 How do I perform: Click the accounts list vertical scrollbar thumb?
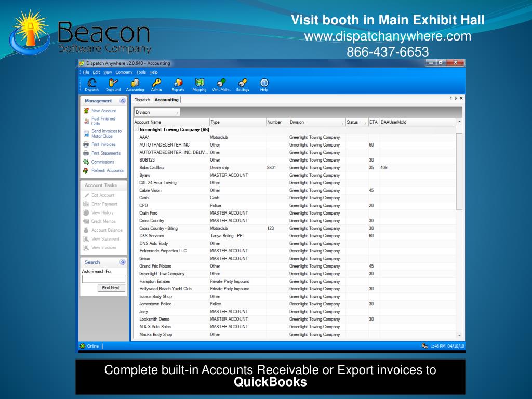point(459,171)
